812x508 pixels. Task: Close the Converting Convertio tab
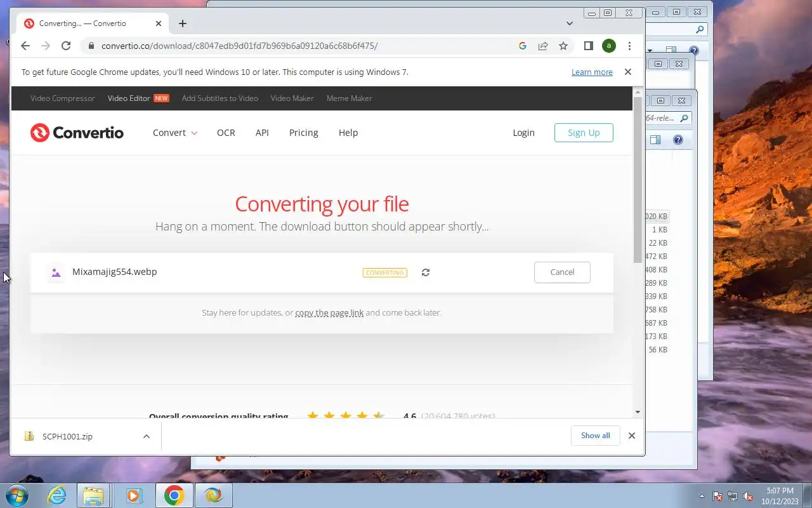[x=159, y=23]
